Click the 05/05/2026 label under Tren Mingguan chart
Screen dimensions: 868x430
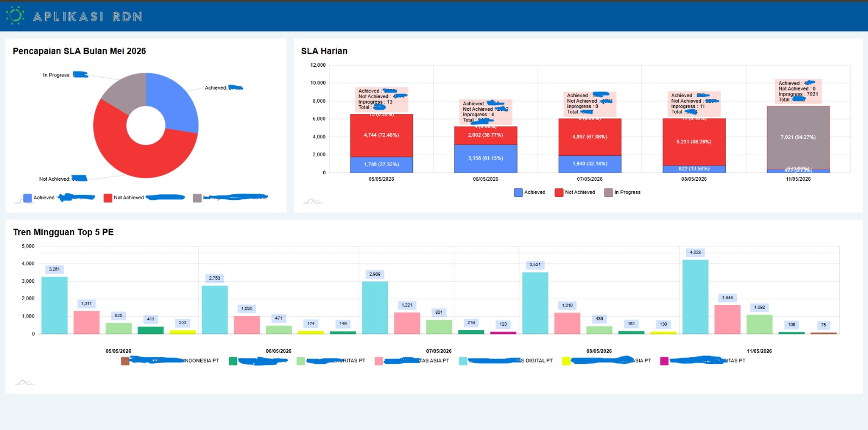118,351
